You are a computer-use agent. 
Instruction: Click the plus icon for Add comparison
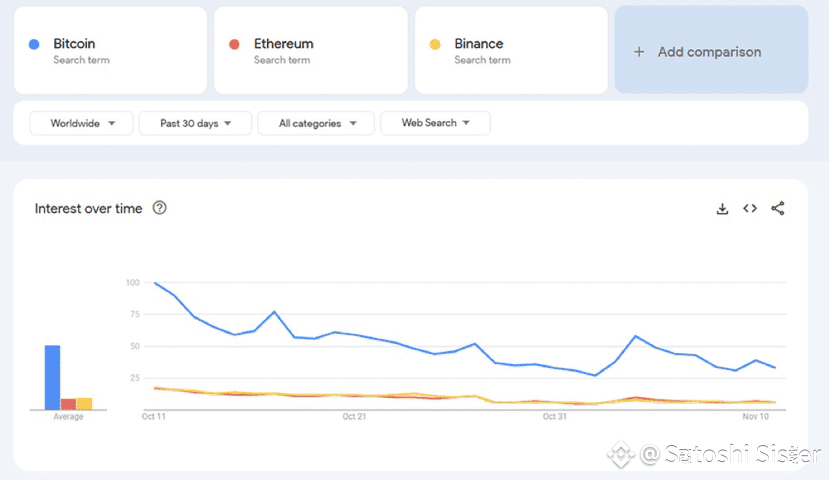[639, 52]
